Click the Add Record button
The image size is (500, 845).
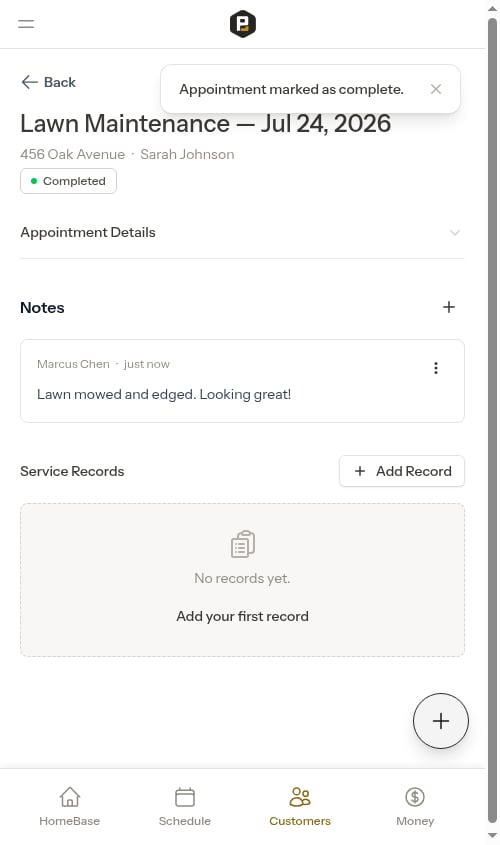(x=402, y=471)
